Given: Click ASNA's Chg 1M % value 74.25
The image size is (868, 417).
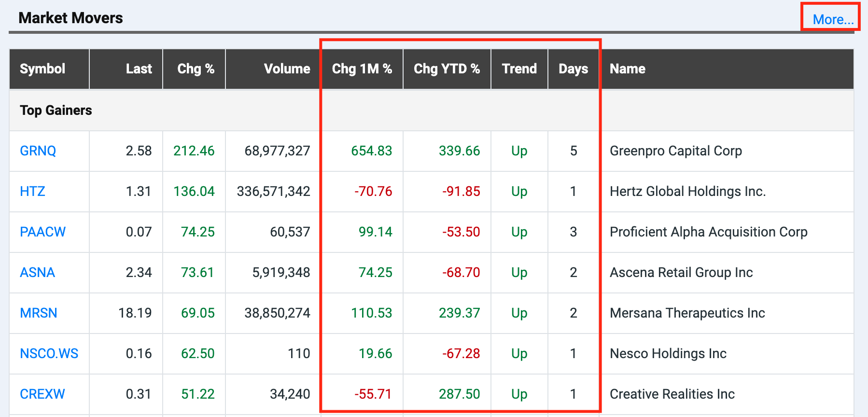Looking at the screenshot, I should (x=376, y=273).
